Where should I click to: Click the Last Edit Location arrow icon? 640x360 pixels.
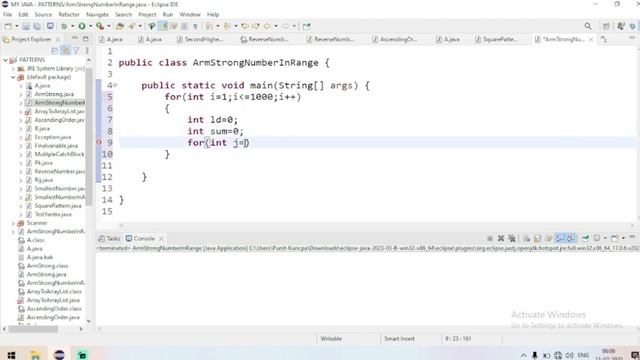click(x=244, y=26)
